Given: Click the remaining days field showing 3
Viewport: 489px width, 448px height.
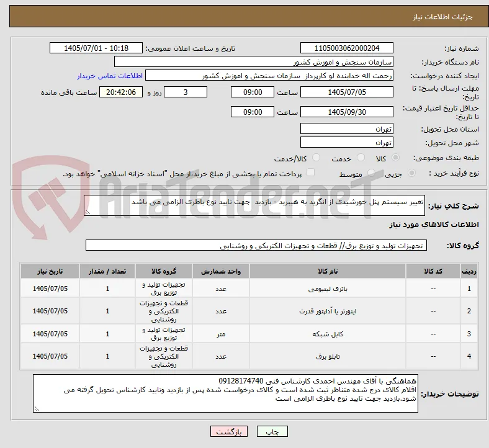Looking at the screenshot, I should click(186, 92).
